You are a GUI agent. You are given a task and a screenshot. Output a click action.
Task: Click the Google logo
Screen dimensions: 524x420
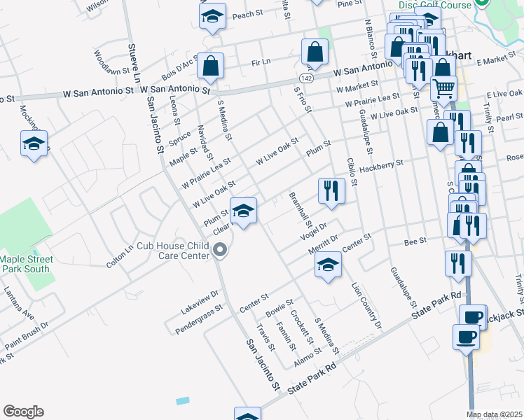[23, 412]
